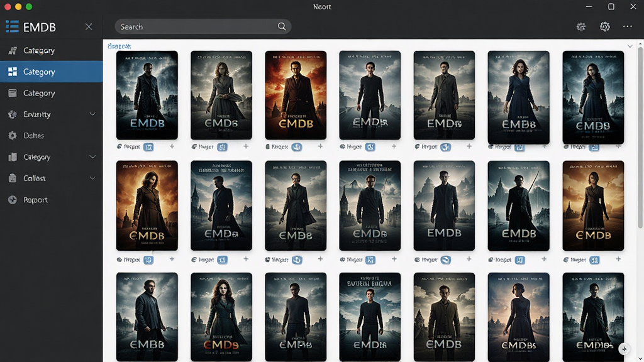Click the plus under the fiery orange top-row poster
Viewport: 644px width, 362px height.
(x=320, y=146)
